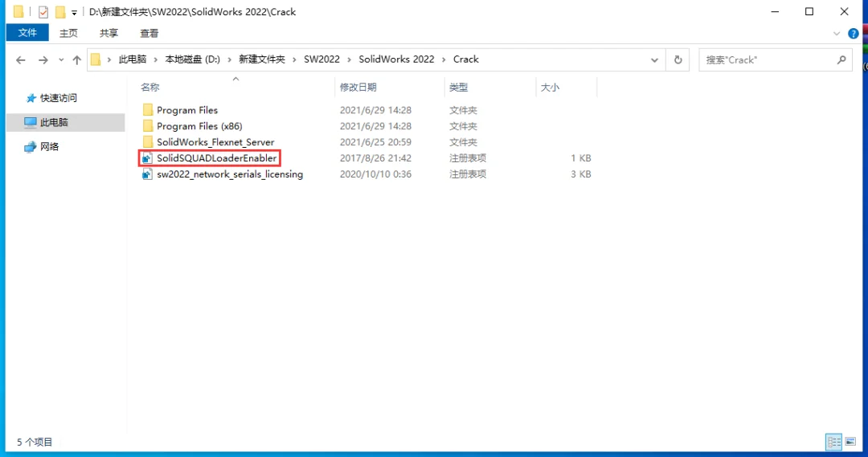
Task: Expand the ribbon with the chevron
Action: click(x=837, y=34)
